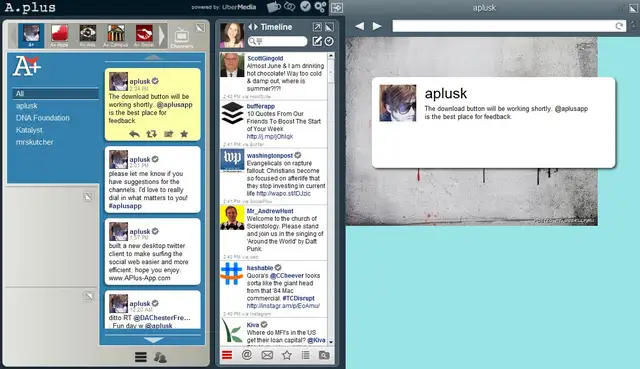
Task: Click the coffee mug icon in the header
Action: click(x=273, y=7)
